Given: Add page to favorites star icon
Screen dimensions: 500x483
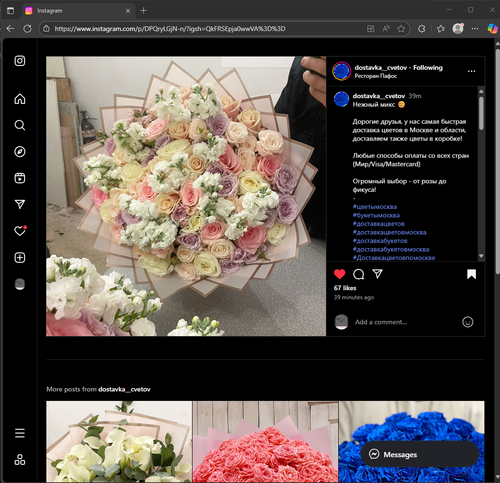Looking at the screenshot, I should [x=401, y=29].
